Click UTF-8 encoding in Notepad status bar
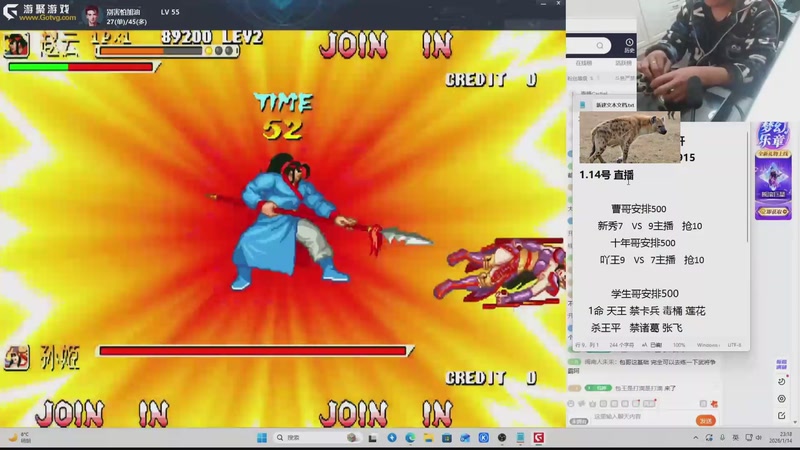The height and width of the screenshot is (450, 800). pos(735,345)
